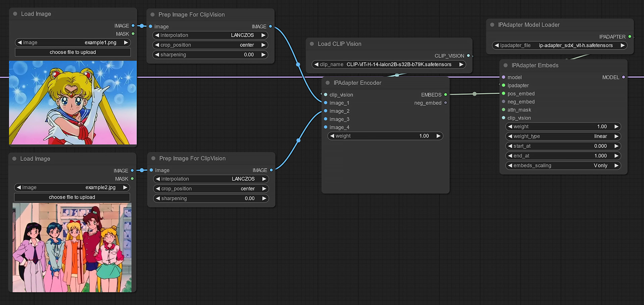Click left arrow of clip_name selector

point(316,64)
